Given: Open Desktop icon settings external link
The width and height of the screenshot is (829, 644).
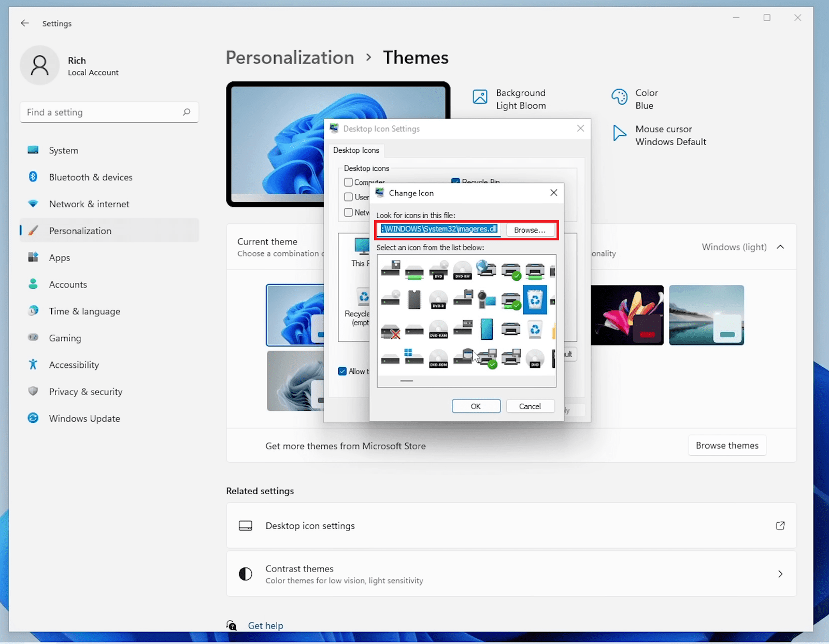Looking at the screenshot, I should [780, 526].
